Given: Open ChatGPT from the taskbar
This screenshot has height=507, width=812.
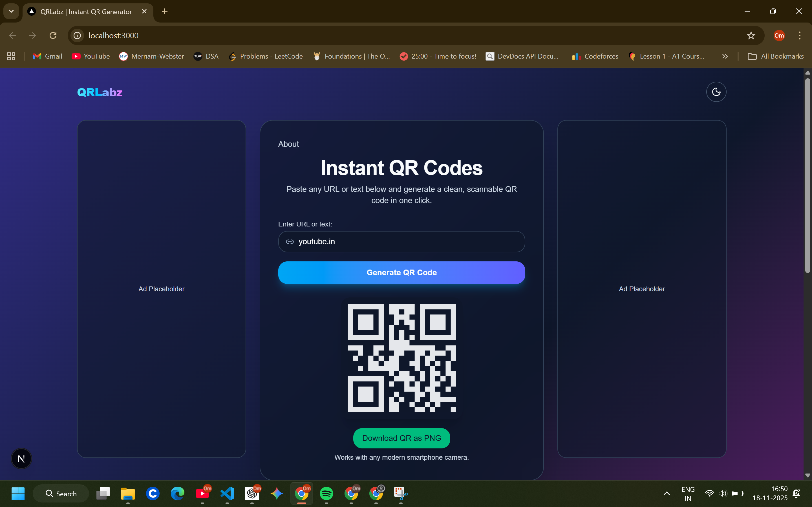Looking at the screenshot, I should (x=252, y=493).
